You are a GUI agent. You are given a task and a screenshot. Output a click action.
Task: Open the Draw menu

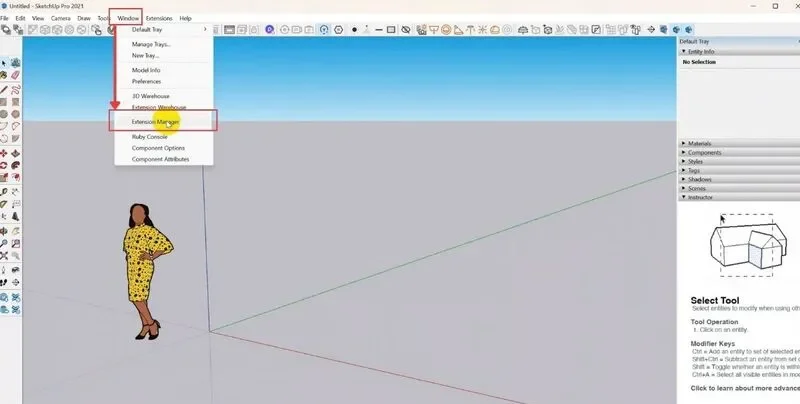click(x=84, y=18)
